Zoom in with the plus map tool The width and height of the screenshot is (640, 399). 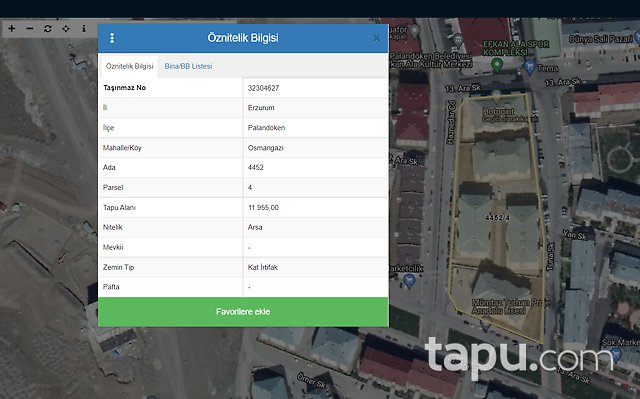12,29
